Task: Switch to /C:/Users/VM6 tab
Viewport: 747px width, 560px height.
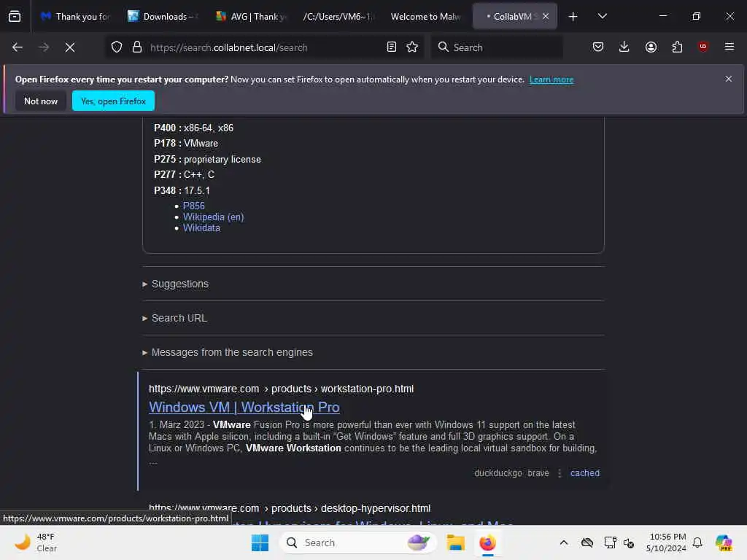Action: 337,17
